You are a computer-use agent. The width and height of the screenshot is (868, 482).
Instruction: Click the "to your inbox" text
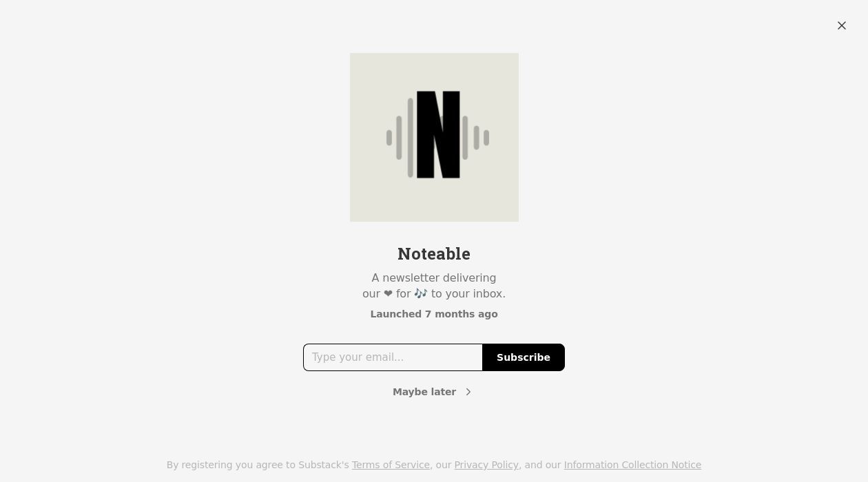click(x=468, y=294)
